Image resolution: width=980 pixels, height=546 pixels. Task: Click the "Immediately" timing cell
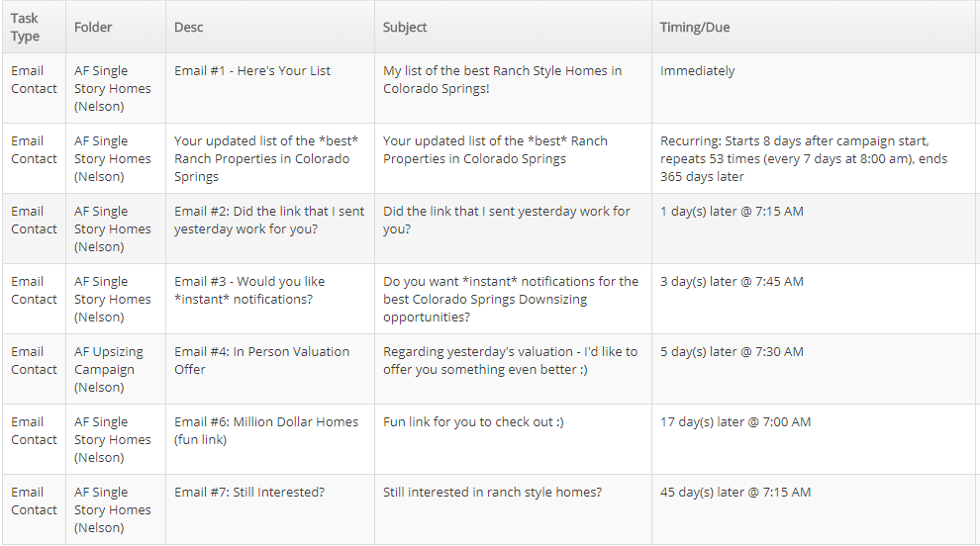coord(698,71)
